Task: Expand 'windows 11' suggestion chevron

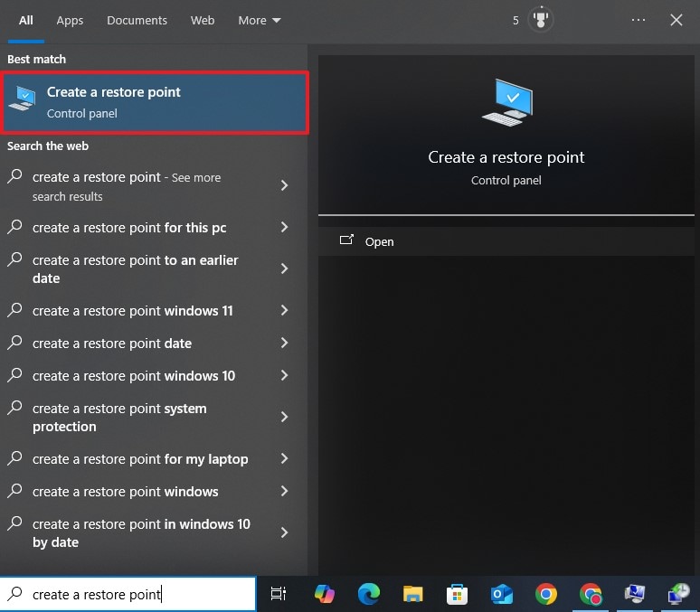Action: (284, 310)
